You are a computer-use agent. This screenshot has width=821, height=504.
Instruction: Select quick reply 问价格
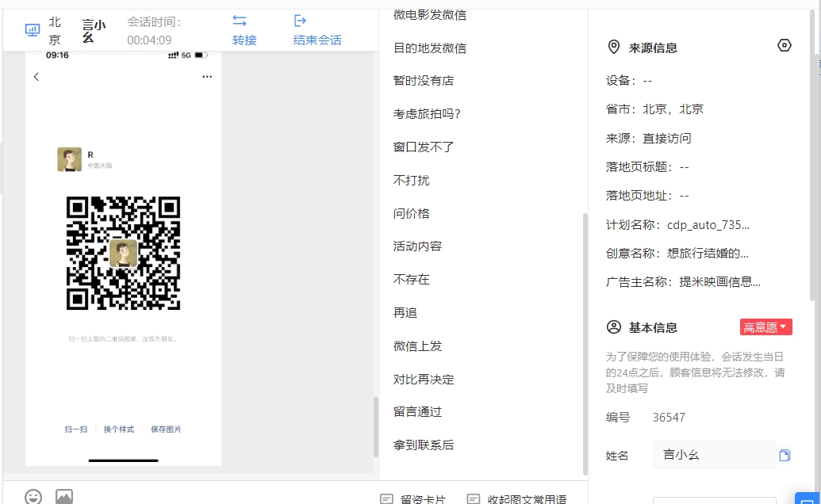(x=412, y=213)
